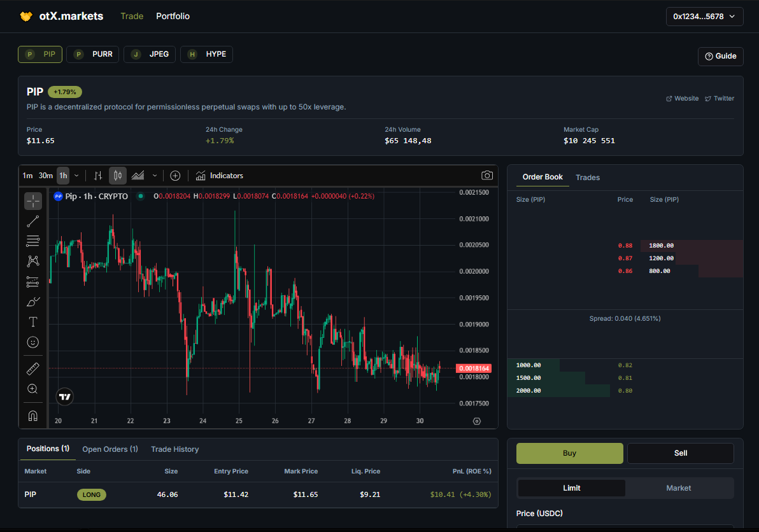
Task: Click the Pip symbol icon in chart legend
Action: (x=58, y=197)
